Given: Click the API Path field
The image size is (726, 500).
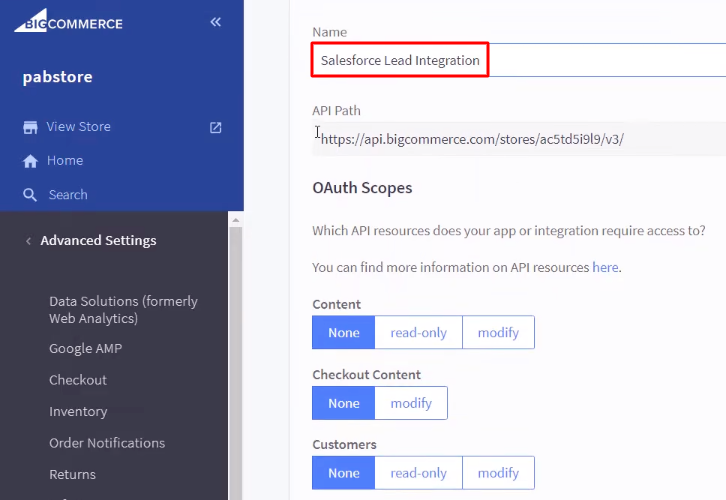Looking at the screenshot, I should click(x=519, y=139).
